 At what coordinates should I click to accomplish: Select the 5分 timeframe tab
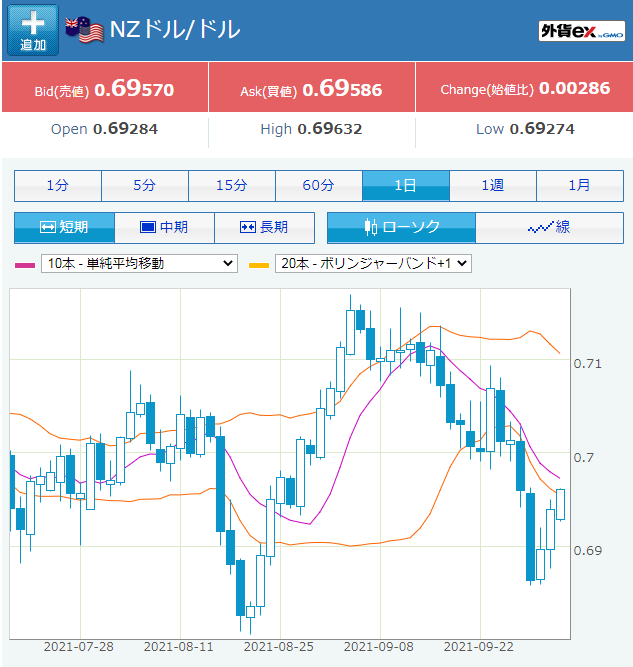point(145,186)
